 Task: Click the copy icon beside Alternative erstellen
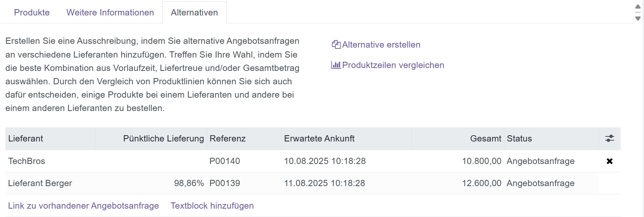(336, 45)
